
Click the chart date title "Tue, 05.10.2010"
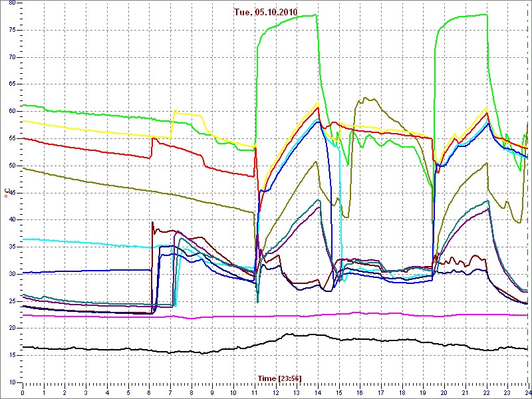[265, 12]
